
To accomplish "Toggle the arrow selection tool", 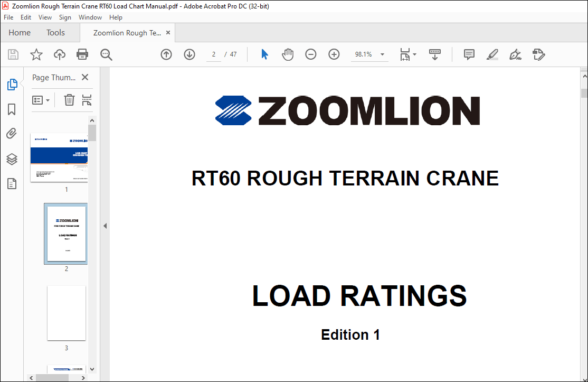I will (x=264, y=54).
